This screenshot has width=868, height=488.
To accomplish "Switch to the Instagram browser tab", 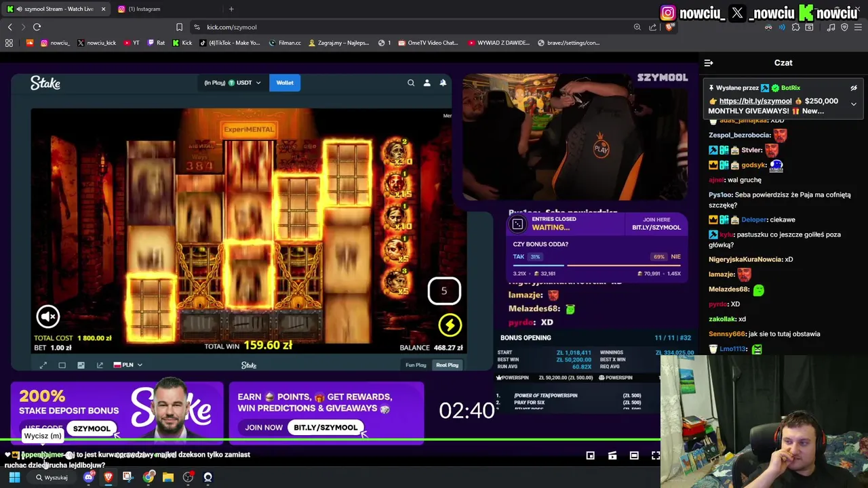I will (x=168, y=9).
